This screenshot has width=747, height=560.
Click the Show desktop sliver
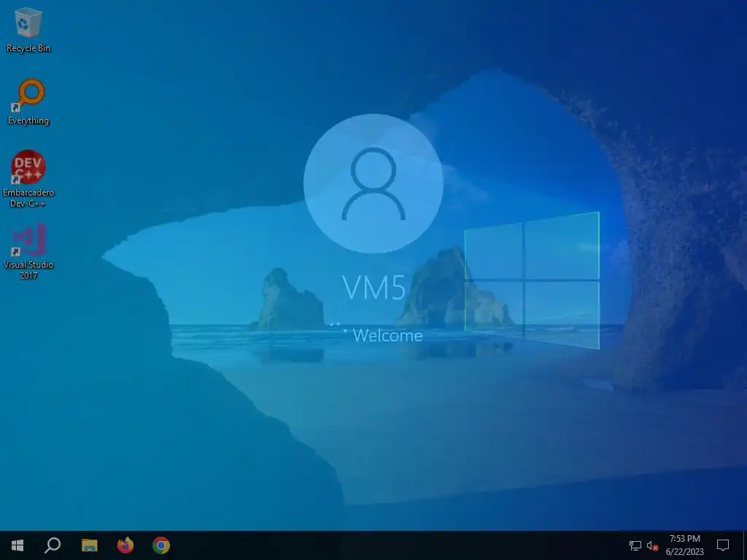[745, 545]
